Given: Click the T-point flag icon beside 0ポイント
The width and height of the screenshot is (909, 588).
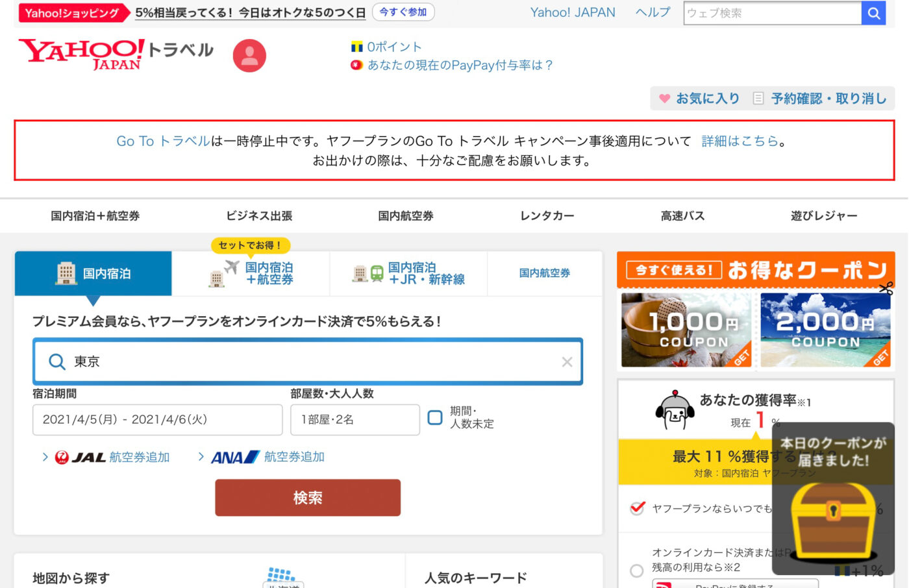Looking at the screenshot, I should click(356, 47).
